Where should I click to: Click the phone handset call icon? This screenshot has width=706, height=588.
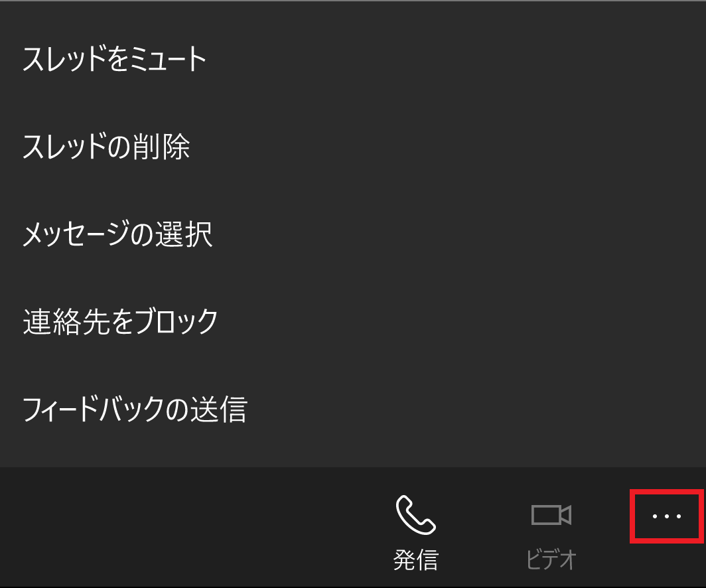tap(415, 514)
